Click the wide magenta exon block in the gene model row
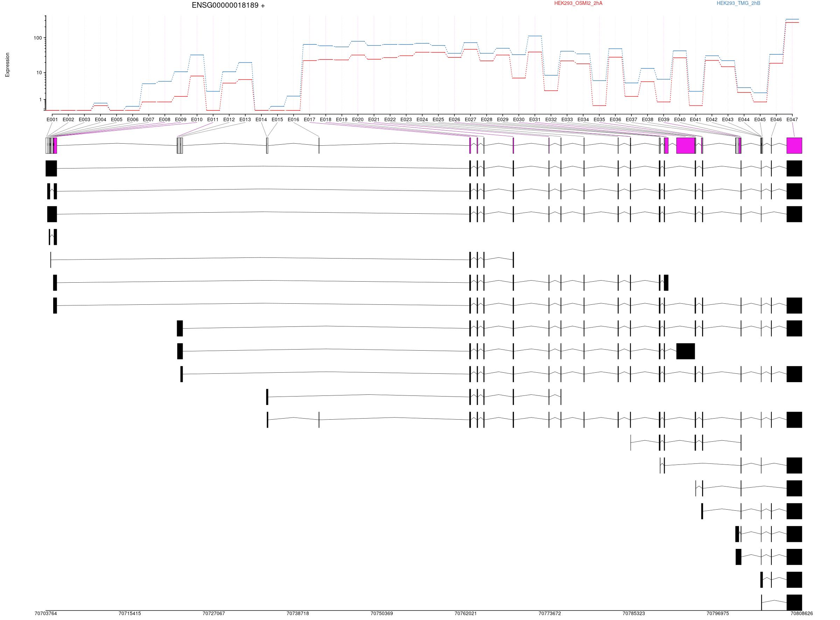 click(x=686, y=146)
